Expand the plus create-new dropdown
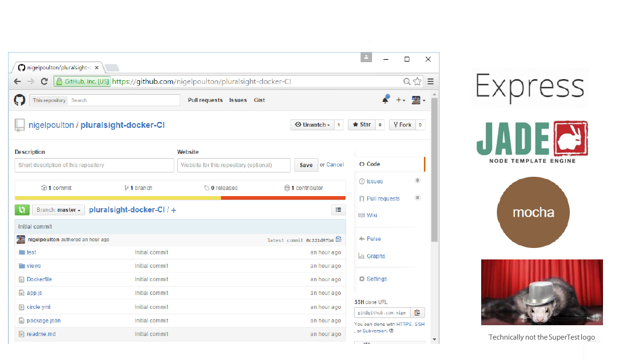Image resolution: width=644 pixels, height=362 pixels. [x=401, y=100]
